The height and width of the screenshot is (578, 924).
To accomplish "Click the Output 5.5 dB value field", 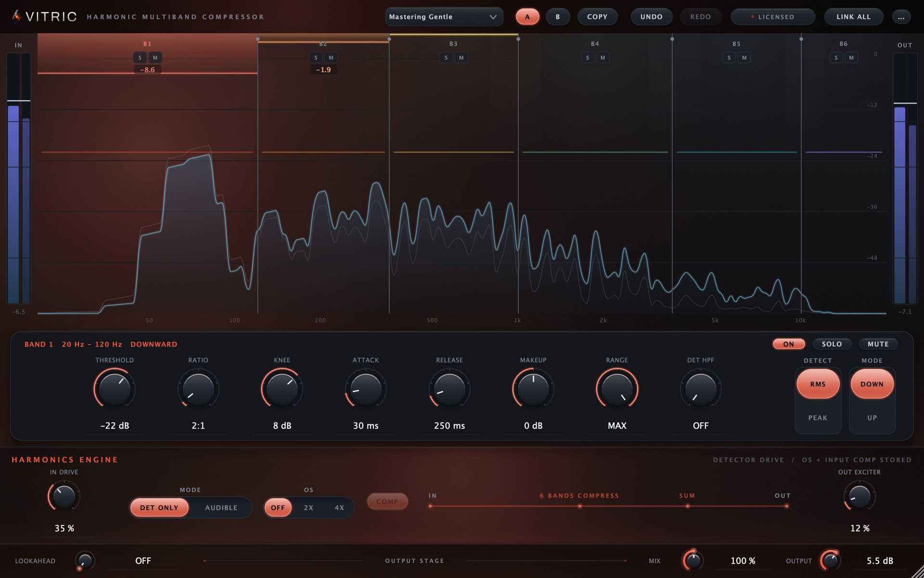I will [880, 561].
